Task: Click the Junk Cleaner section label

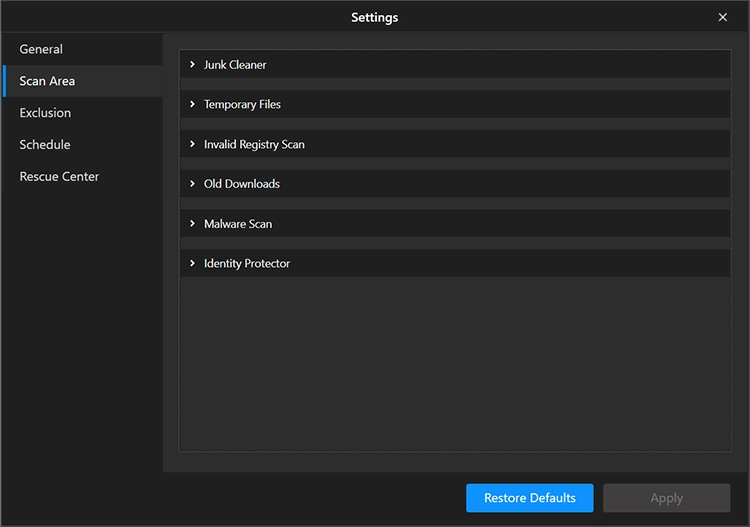Action: pos(235,65)
